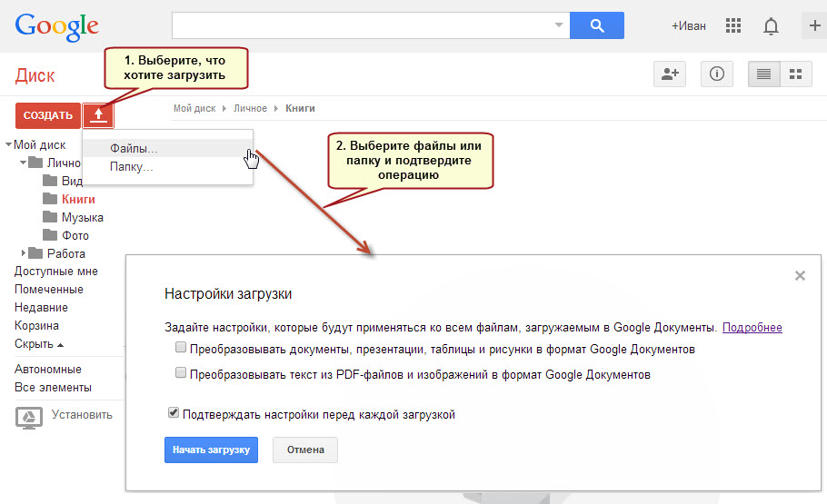Open the notifications bell

pyautogui.click(x=771, y=26)
